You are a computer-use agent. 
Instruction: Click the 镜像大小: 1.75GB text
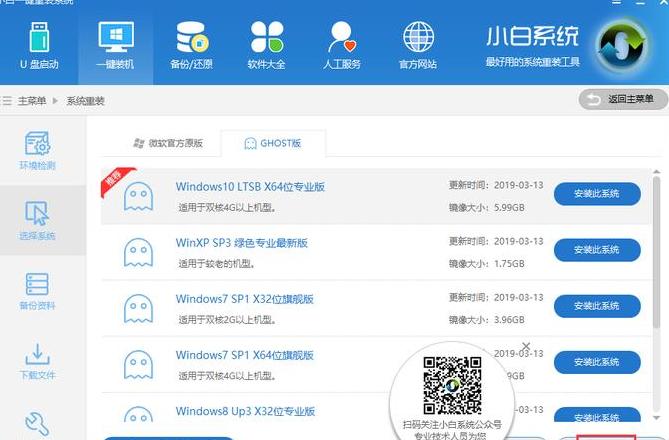click(486, 264)
